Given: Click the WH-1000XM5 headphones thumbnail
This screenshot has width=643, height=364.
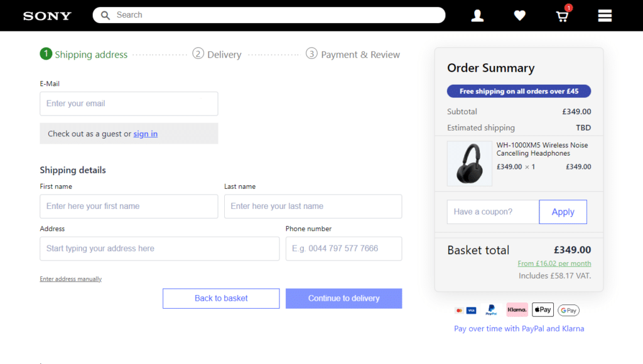Looking at the screenshot, I should point(470,164).
